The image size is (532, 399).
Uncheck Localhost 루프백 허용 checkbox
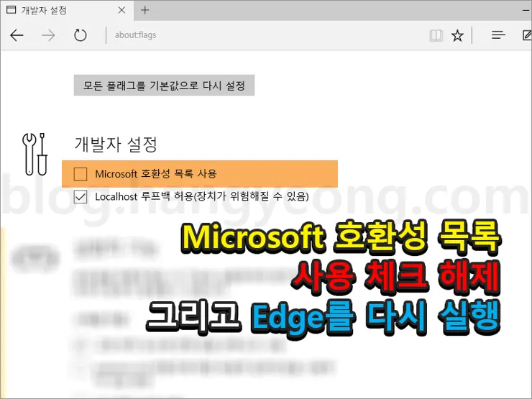81,197
